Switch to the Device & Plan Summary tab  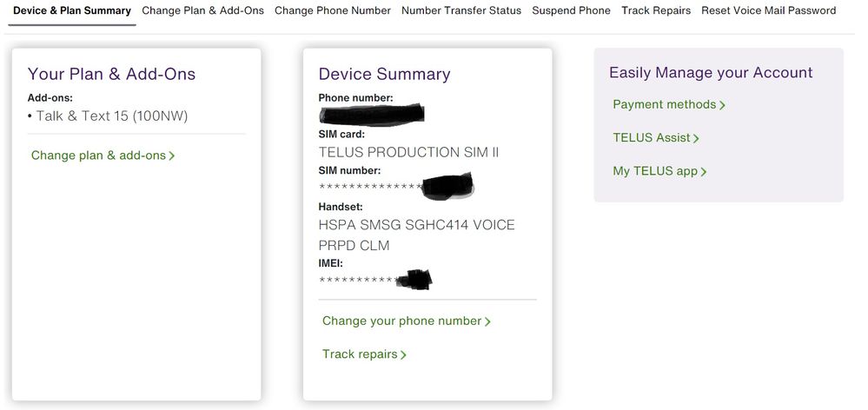72,11
